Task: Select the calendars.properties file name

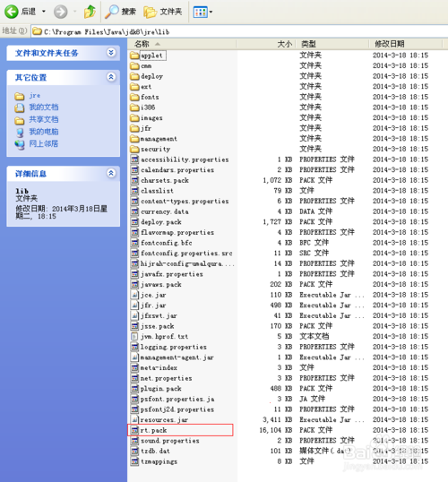Action: (x=177, y=170)
